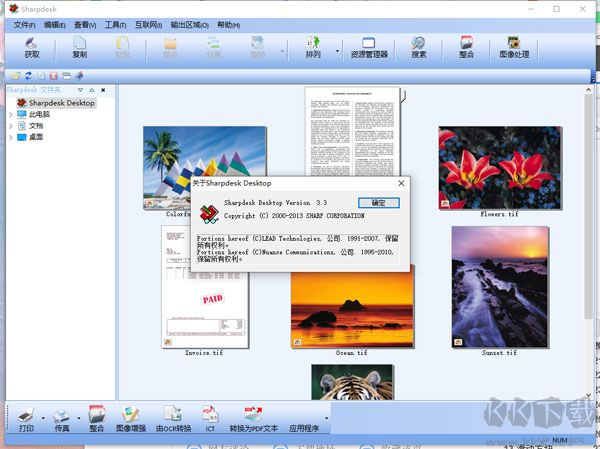
Task: Click the 复制 (Copy) toolbar icon
Action: pyautogui.click(x=79, y=46)
